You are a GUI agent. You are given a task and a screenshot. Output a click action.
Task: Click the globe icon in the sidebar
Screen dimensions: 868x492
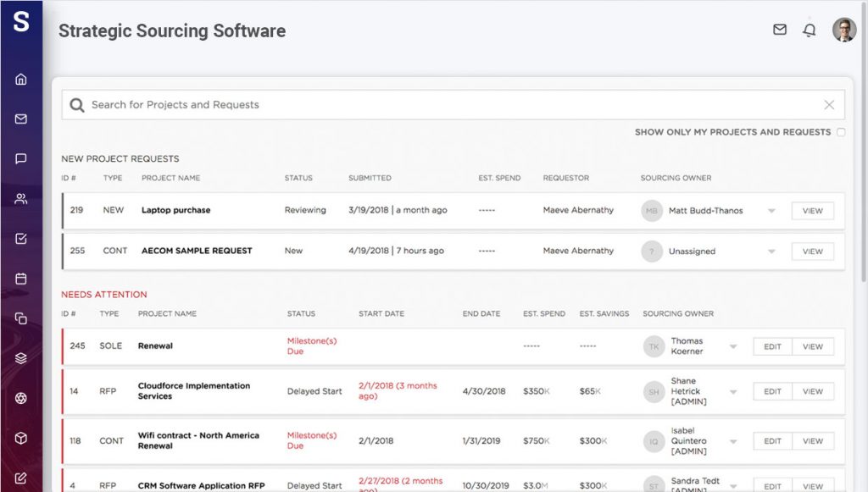(x=23, y=398)
